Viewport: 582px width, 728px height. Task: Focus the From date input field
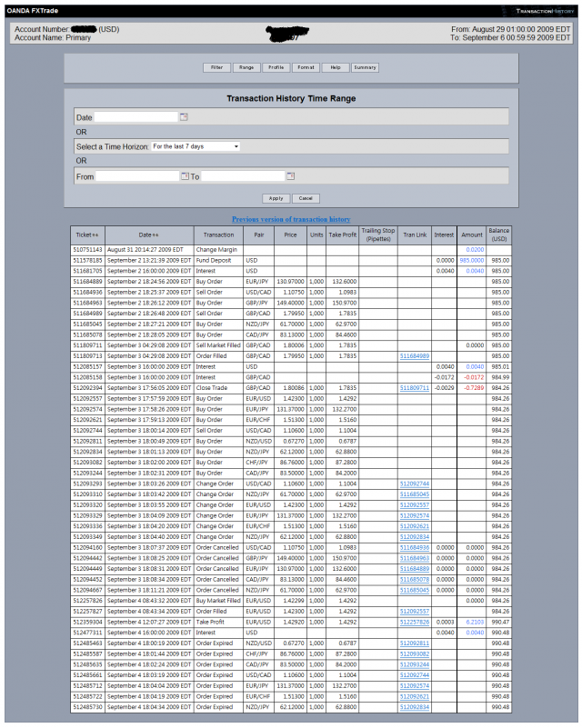[137, 176]
